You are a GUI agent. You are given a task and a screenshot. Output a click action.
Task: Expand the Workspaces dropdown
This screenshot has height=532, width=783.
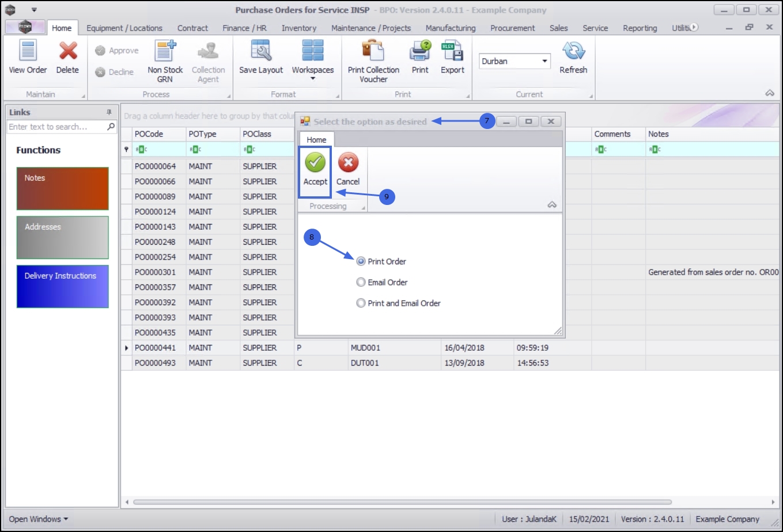click(x=313, y=61)
